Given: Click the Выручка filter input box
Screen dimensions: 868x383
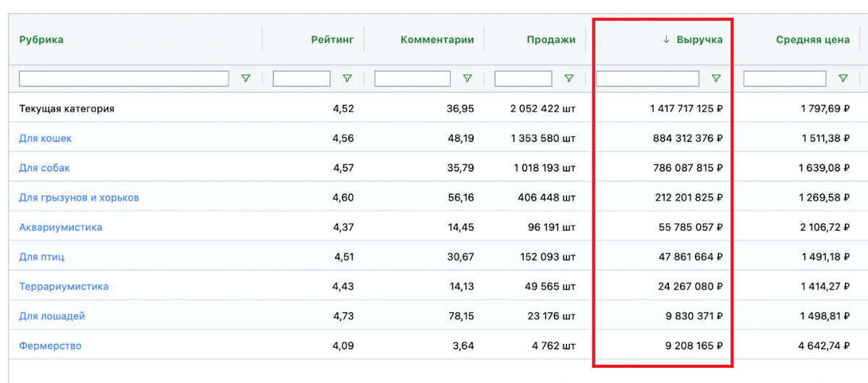Looking at the screenshot, I should click(x=647, y=78).
